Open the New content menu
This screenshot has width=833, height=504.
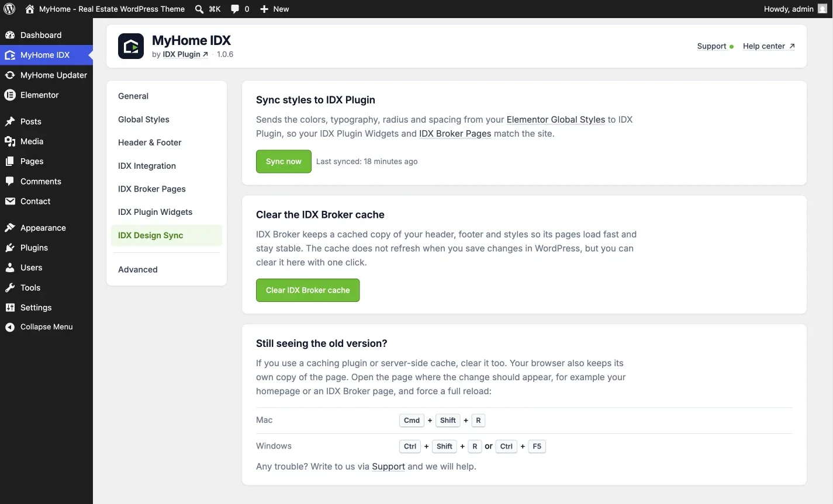(275, 9)
